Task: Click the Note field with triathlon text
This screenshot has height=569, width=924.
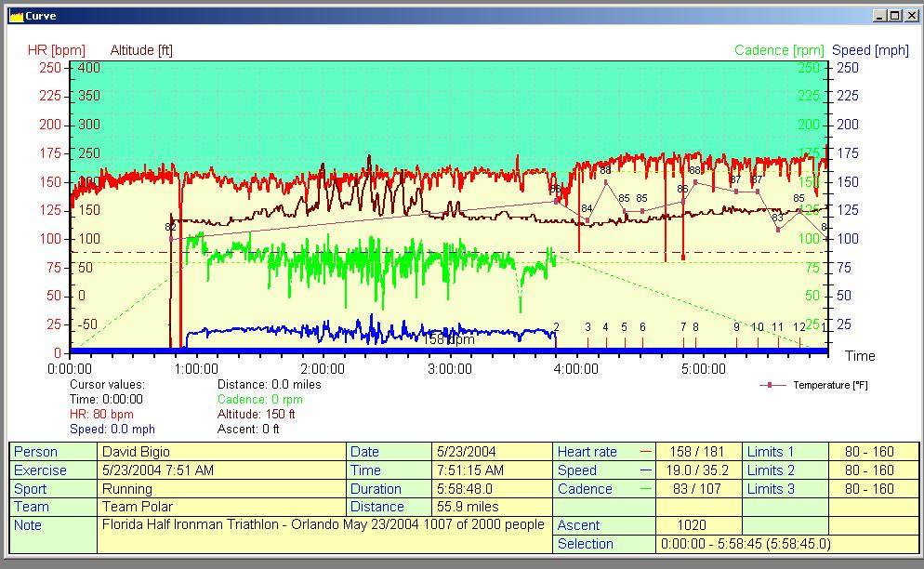Action: point(322,525)
